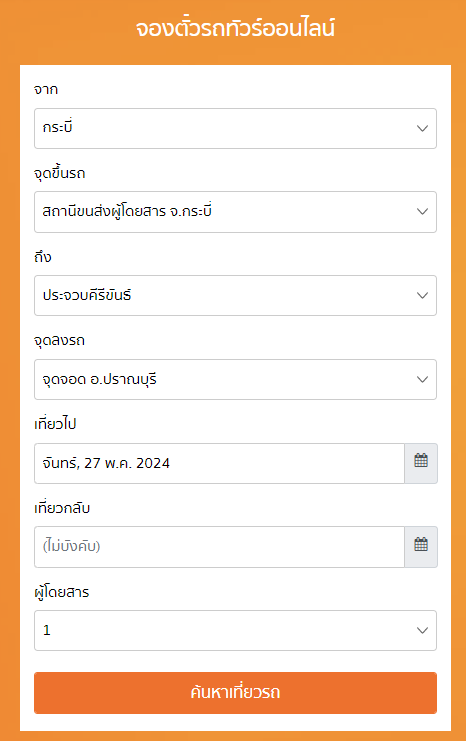
Task: Click the chevron arrow on the กระบี่ dropdown
Action: pyautogui.click(x=423, y=129)
